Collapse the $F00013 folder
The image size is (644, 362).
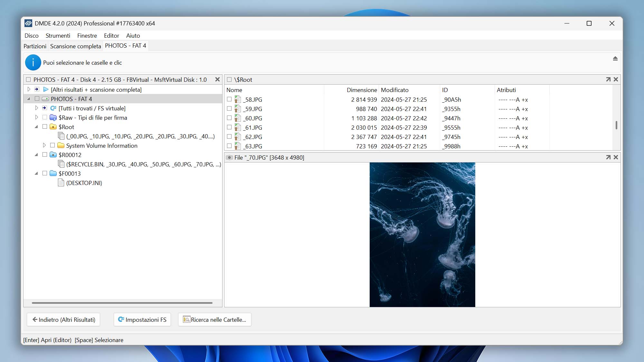coord(36,173)
